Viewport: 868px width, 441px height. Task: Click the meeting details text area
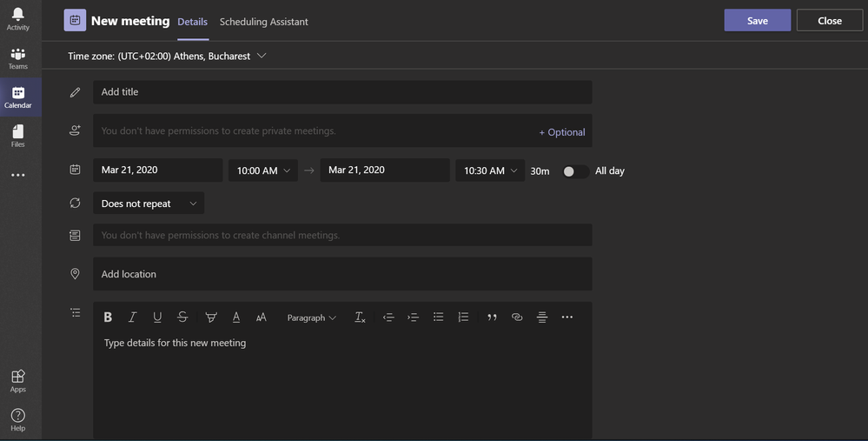pos(342,385)
